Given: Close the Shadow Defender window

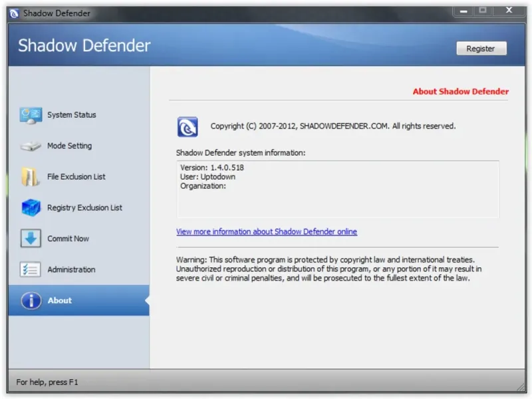Looking at the screenshot, I should 509,11.
